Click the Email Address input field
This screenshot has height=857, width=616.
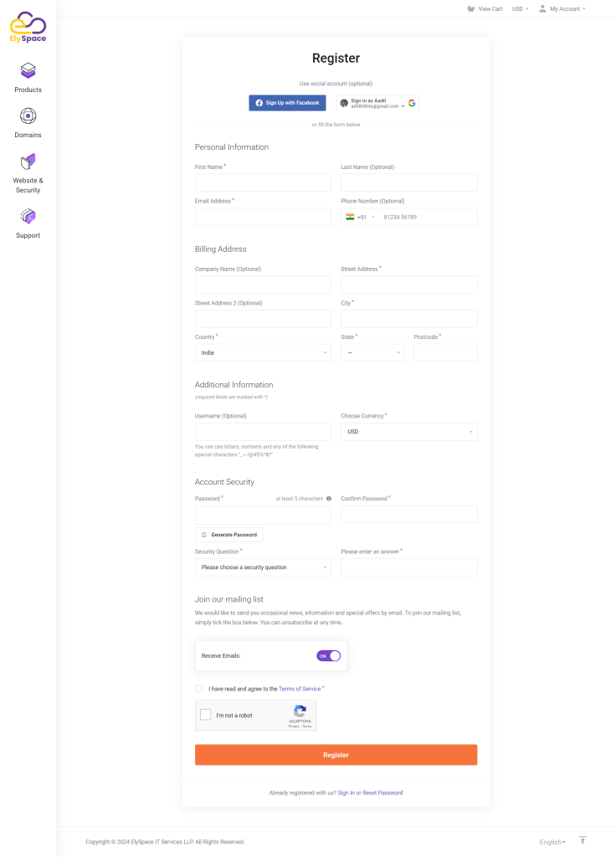click(263, 217)
